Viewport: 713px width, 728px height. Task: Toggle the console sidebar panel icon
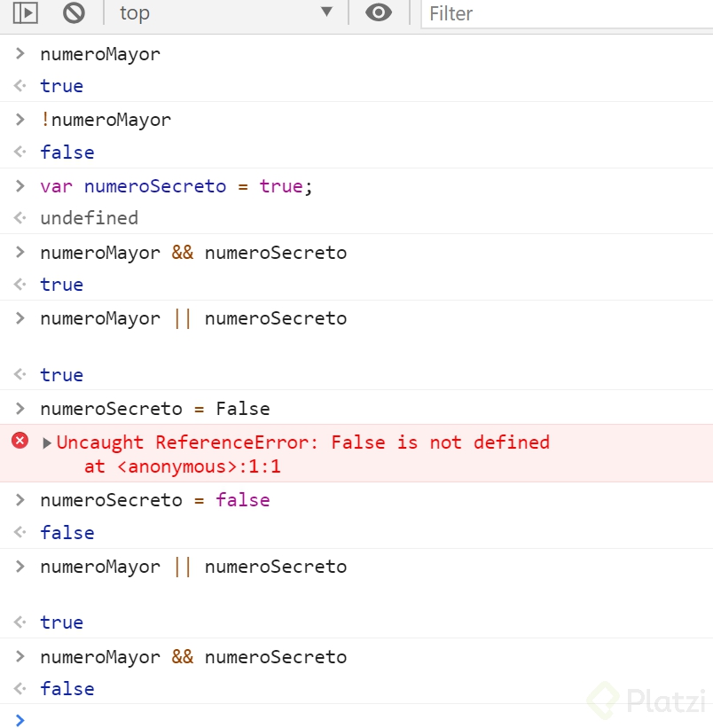[x=25, y=13]
